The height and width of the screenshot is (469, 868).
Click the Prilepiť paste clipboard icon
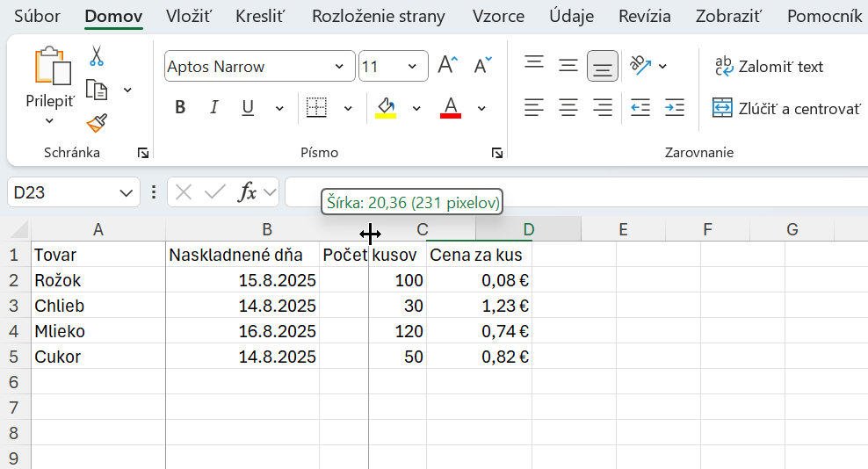[x=53, y=65]
